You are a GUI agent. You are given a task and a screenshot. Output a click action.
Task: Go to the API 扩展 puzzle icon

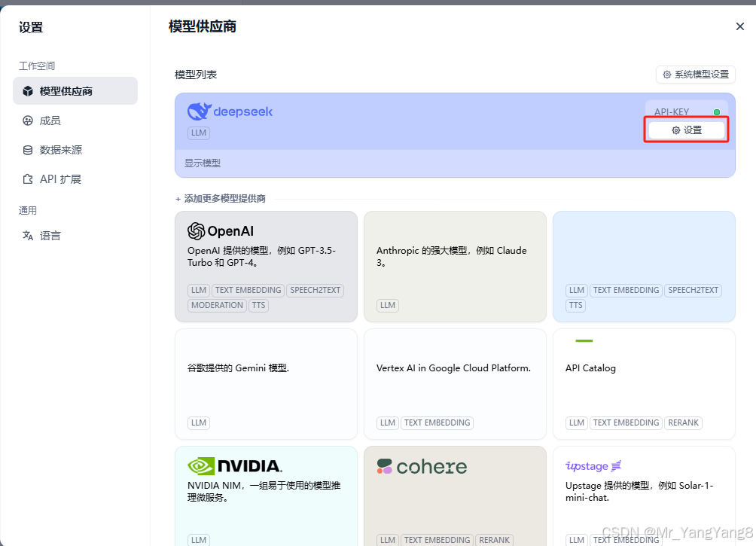click(28, 179)
